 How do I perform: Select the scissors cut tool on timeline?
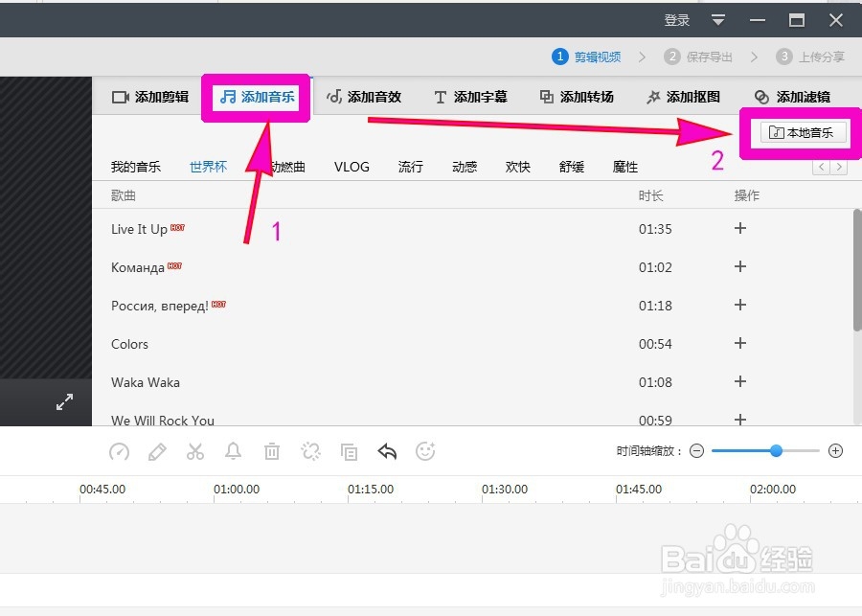195,451
